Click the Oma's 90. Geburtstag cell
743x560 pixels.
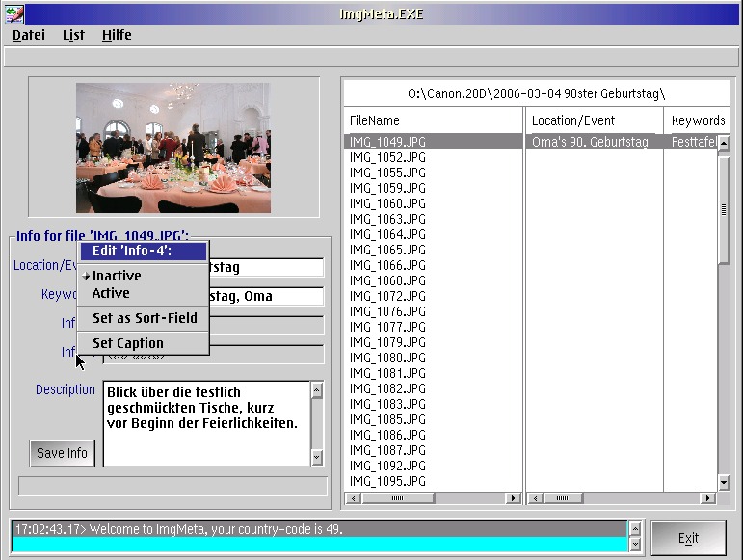pyautogui.click(x=595, y=142)
